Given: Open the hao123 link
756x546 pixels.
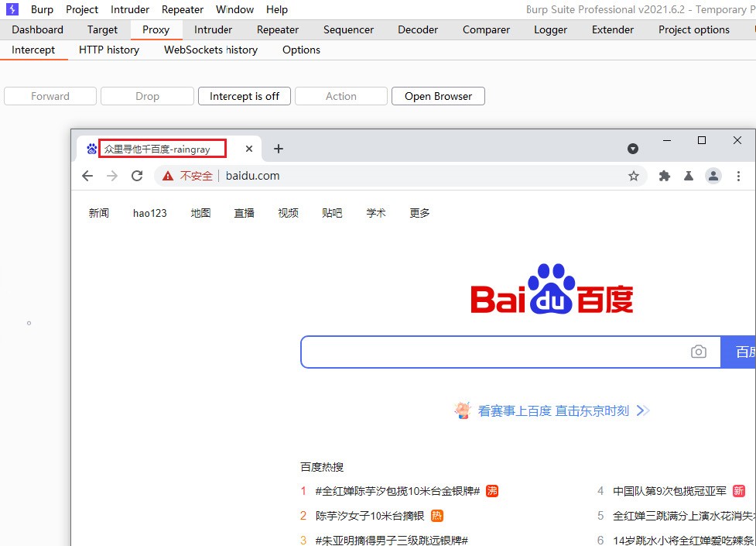Looking at the screenshot, I should pyautogui.click(x=150, y=213).
